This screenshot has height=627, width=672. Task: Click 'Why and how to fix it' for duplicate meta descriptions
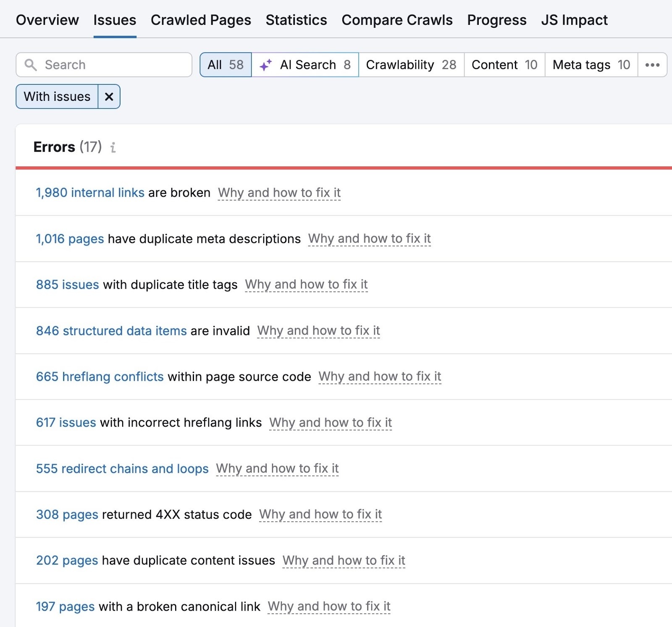[369, 238]
